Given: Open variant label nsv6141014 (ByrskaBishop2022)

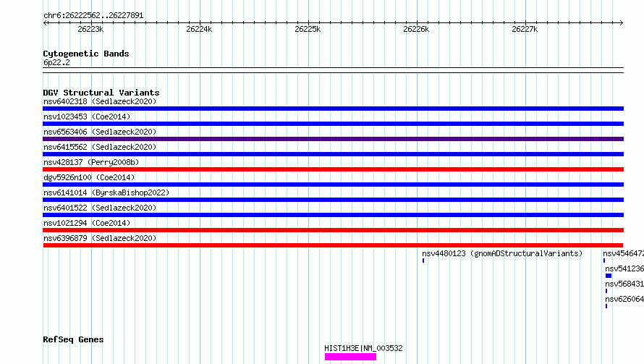Looking at the screenshot, I should 106,192.
